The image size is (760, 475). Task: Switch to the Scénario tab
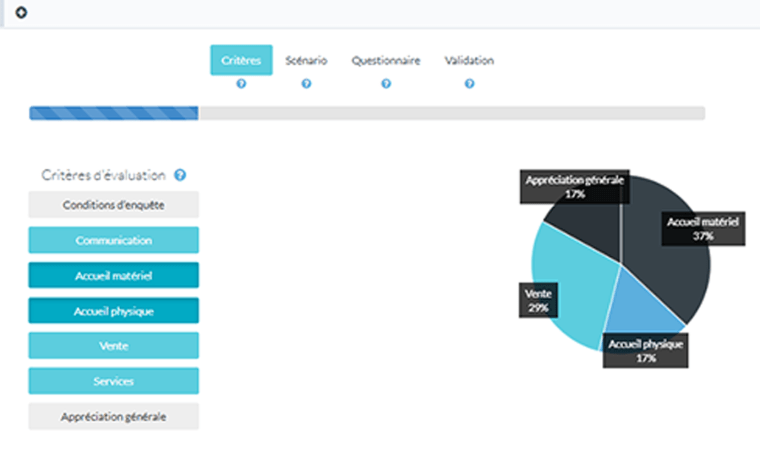tap(306, 60)
